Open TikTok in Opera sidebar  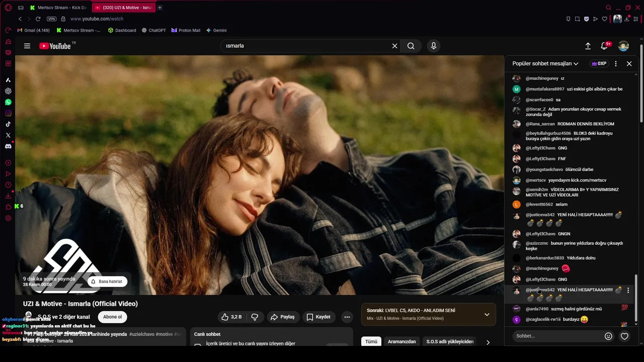tap(8, 124)
